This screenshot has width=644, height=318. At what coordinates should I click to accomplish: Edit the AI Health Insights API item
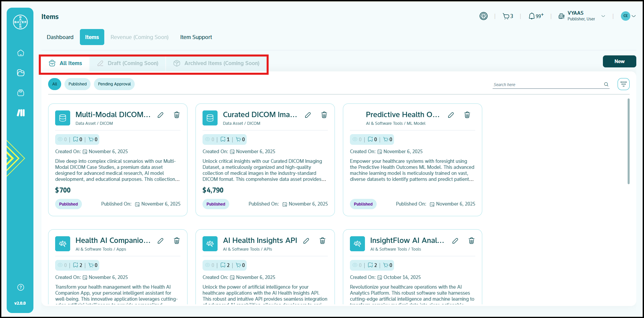pyautogui.click(x=306, y=241)
